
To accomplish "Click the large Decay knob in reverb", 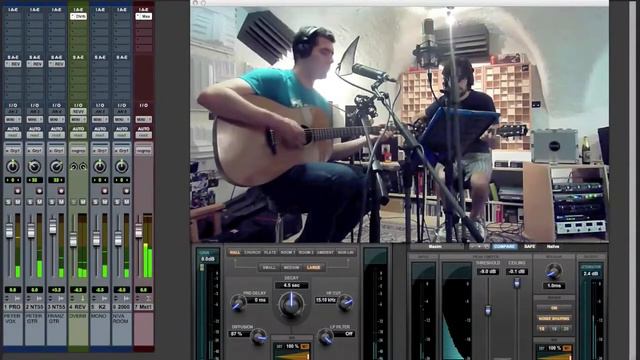I will click(291, 304).
